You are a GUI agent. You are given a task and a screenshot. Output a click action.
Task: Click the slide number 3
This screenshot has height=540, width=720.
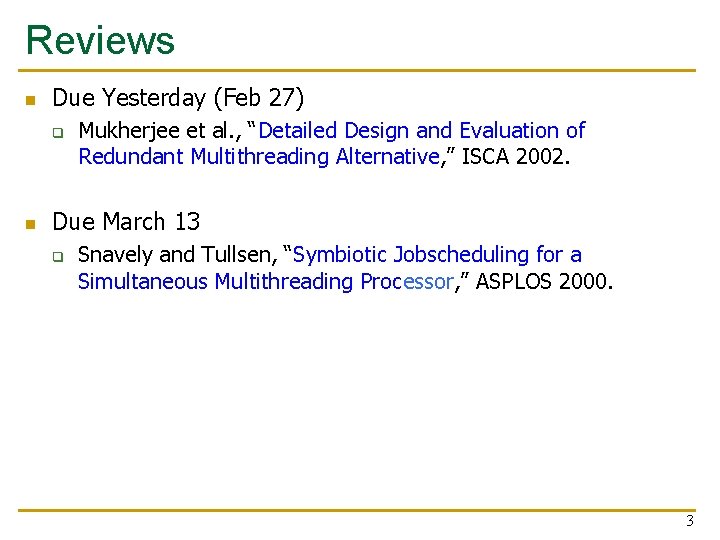pos(690,521)
